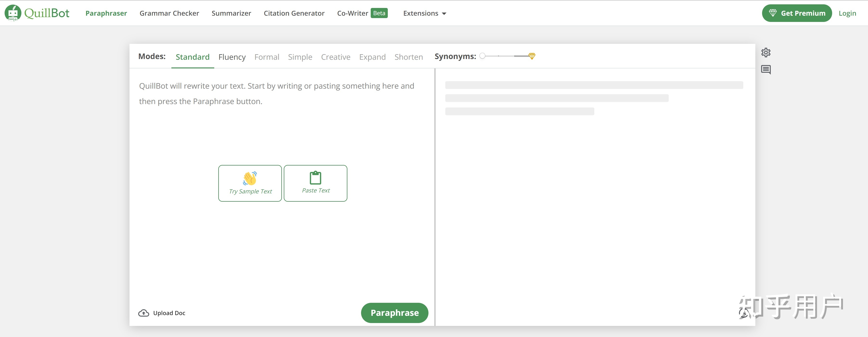Image resolution: width=868 pixels, height=337 pixels.
Task: Open the Grammar Checker tool
Action: click(x=169, y=12)
